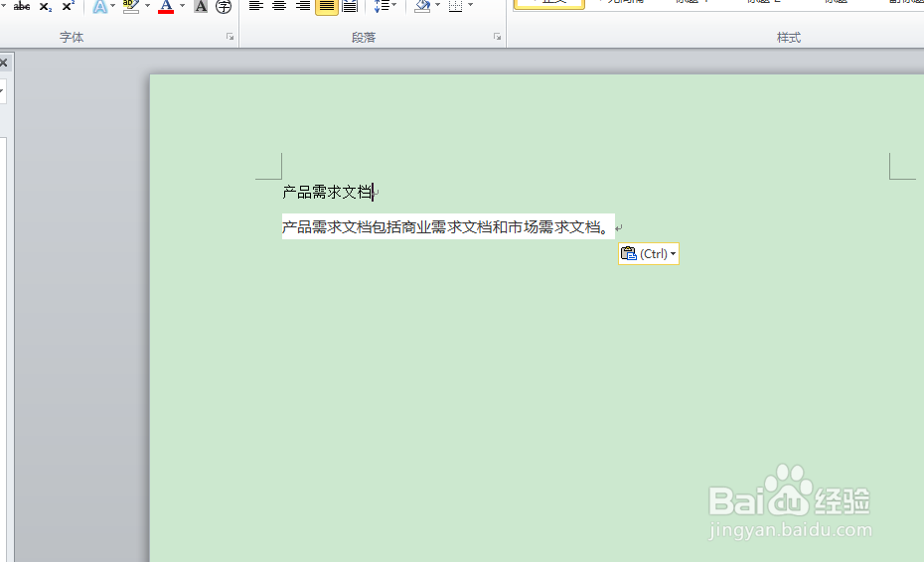Open font color dropdown arrow

point(182,6)
